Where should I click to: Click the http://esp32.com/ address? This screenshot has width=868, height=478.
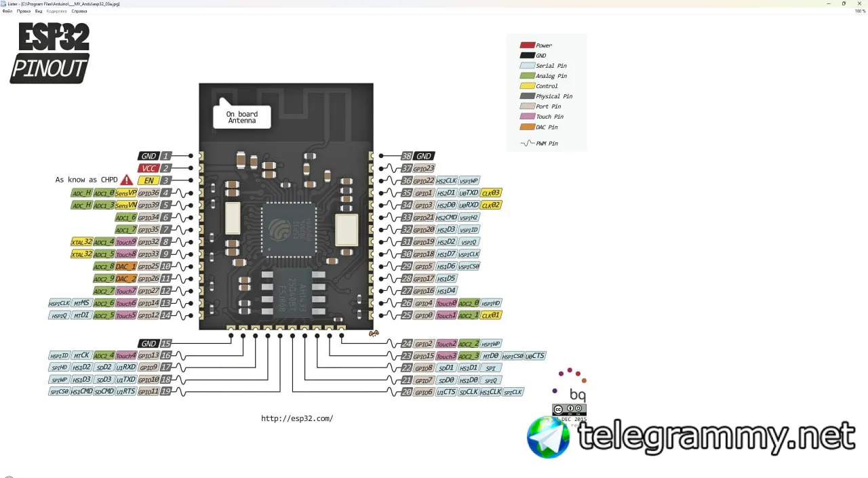point(297,418)
